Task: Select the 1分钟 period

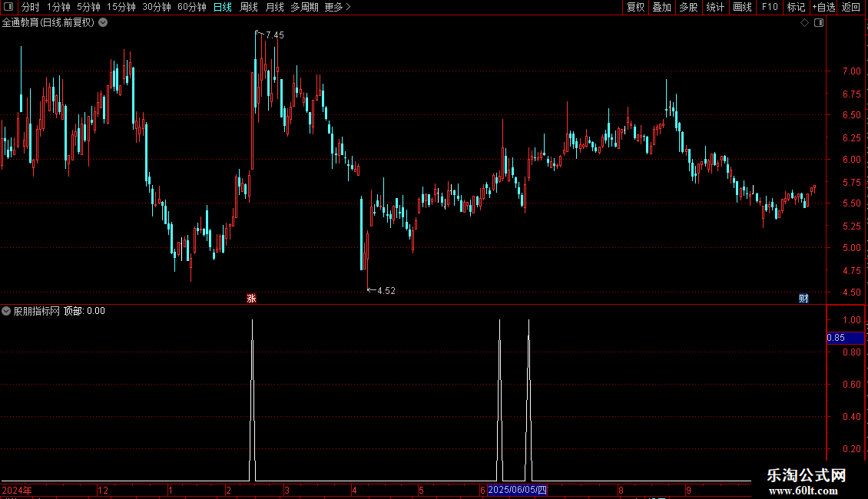Action: coord(58,7)
